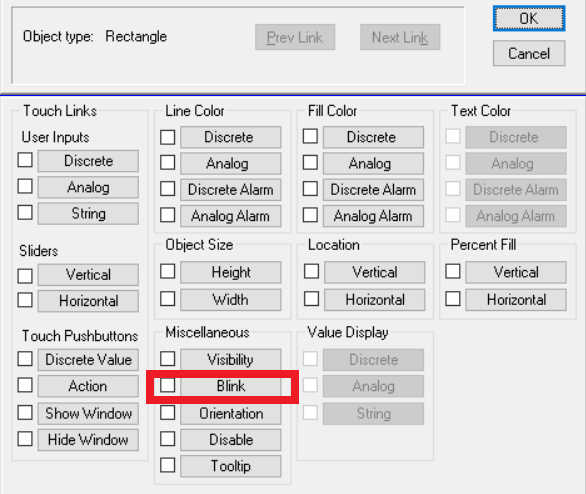Open Line Color Discrete link

pos(231,137)
